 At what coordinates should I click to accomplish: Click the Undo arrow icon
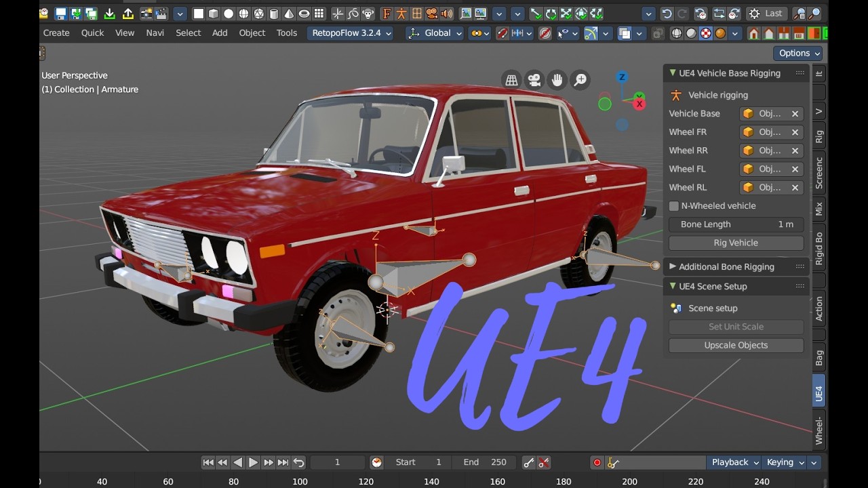[667, 14]
